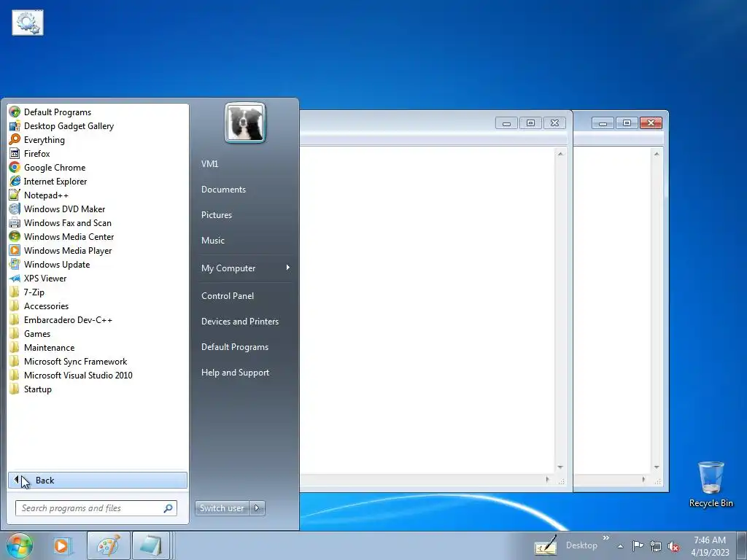
Task: Click the Switch user button
Action: click(222, 508)
